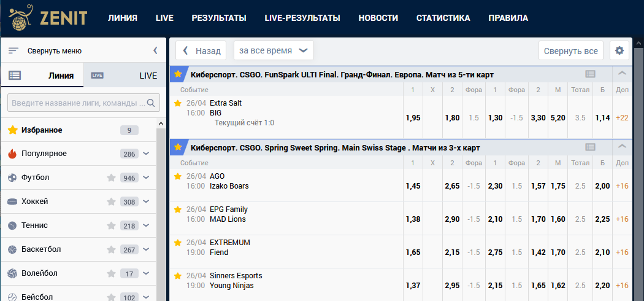Screen dimensions: 644x301
Task: Unfavorite the EPG Family vs MAD Lions match
Action: point(178,209)
